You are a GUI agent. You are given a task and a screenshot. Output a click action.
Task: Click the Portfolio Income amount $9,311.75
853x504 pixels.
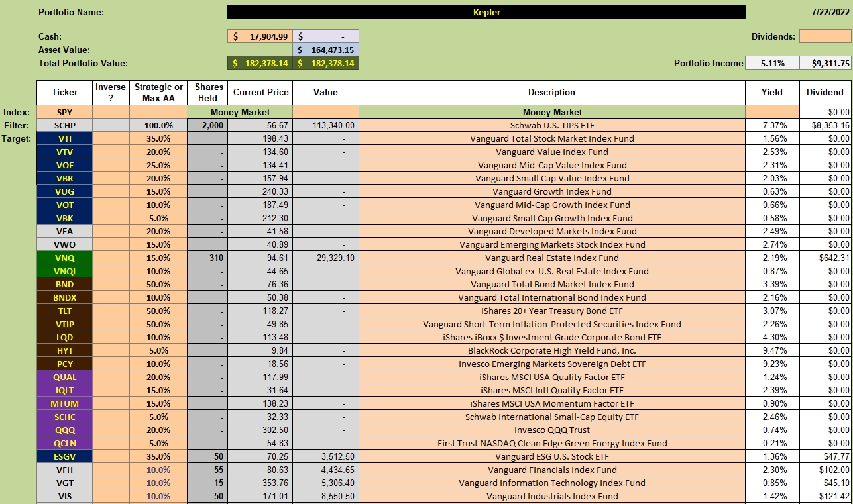[825, 63]
